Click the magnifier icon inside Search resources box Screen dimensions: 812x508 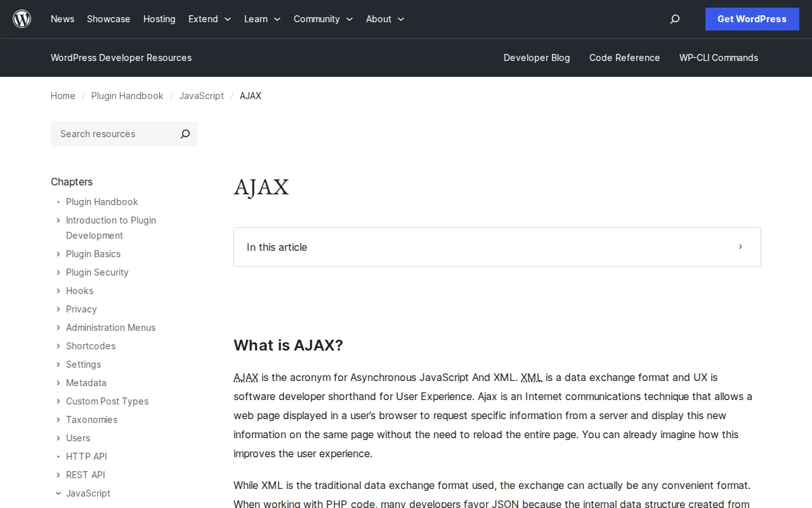coord(185,134)
